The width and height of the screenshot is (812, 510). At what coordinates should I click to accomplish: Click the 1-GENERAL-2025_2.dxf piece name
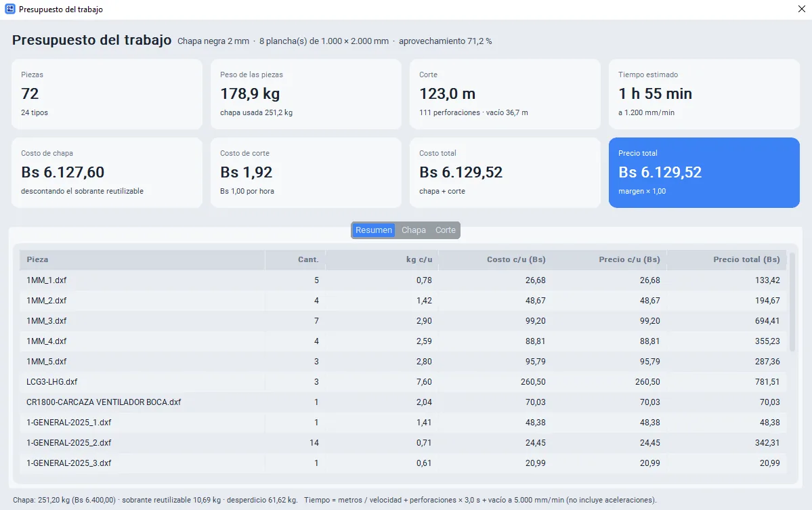click(69, 443)
